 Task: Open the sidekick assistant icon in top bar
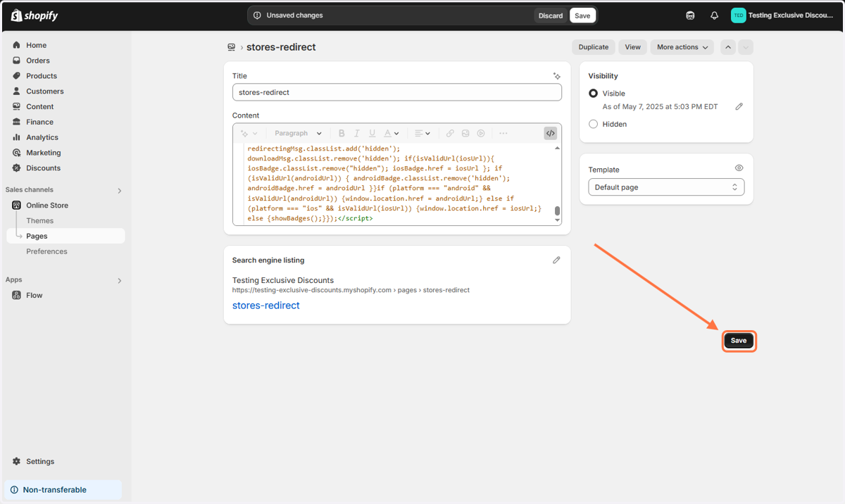tap(690, 15)
